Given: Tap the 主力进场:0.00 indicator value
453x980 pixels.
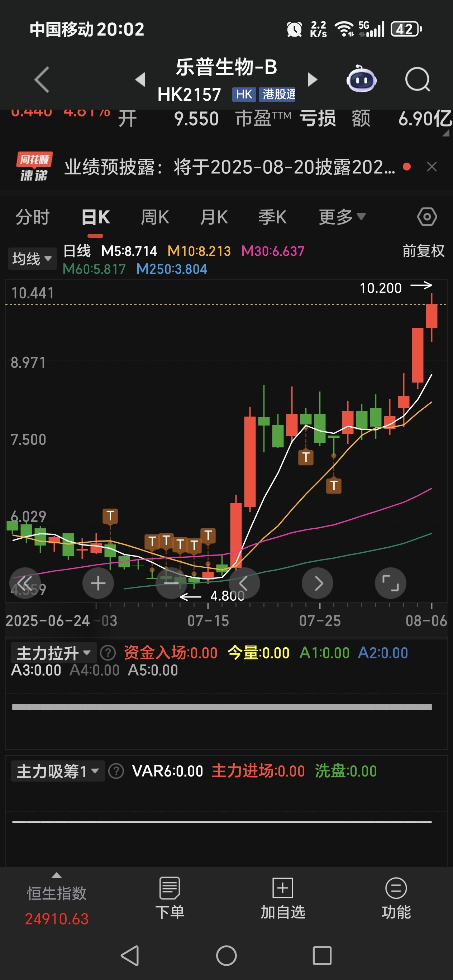Looking at the screenshot, I should pos(258,771).
